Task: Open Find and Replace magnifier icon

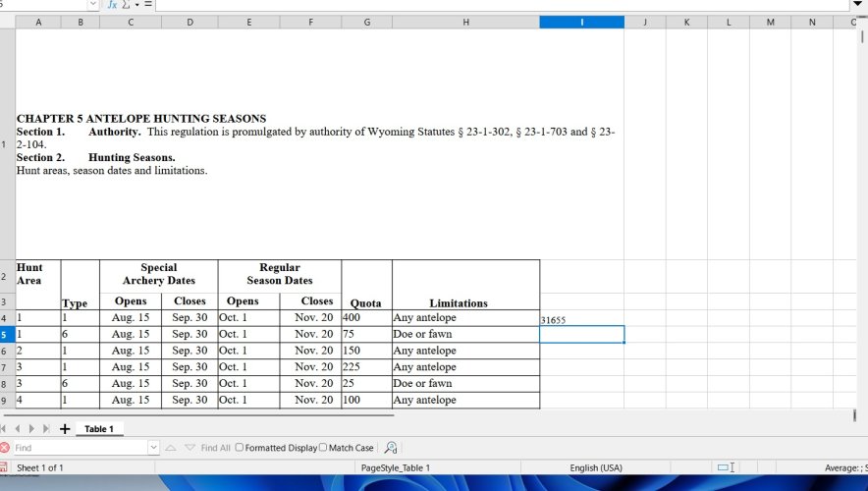Action: pos(391,447)
